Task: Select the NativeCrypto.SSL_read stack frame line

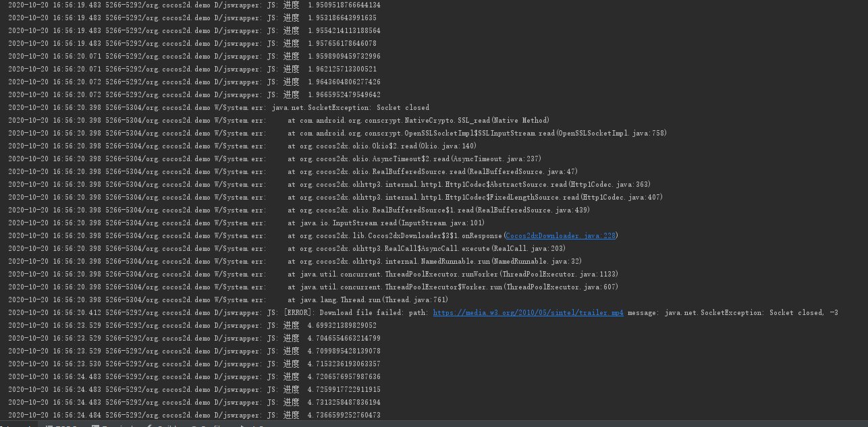Action: click(x=418, y=121)
